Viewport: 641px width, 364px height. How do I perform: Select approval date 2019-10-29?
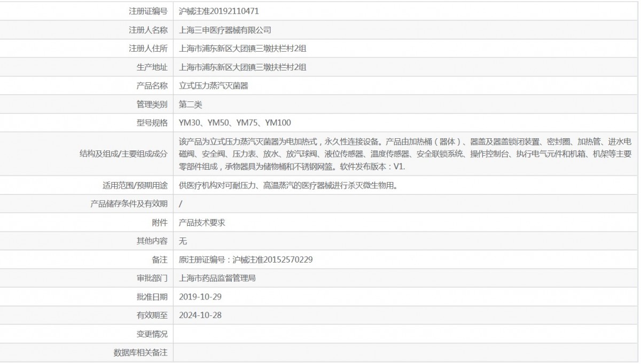click(200, 297)
